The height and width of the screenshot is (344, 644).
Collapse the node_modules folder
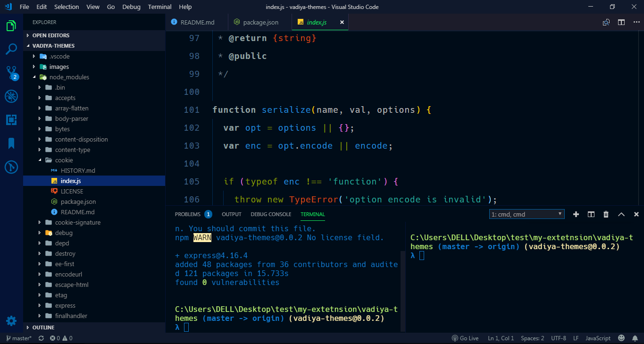click(94, 77)
